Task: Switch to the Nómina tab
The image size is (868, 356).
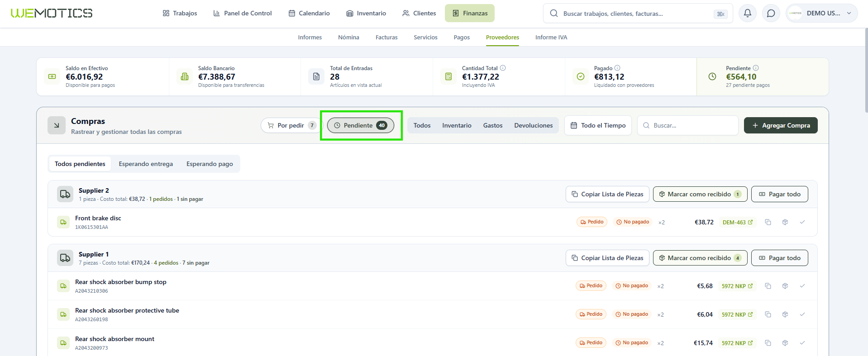Action: pyautogui.click(x=348, y=38)
